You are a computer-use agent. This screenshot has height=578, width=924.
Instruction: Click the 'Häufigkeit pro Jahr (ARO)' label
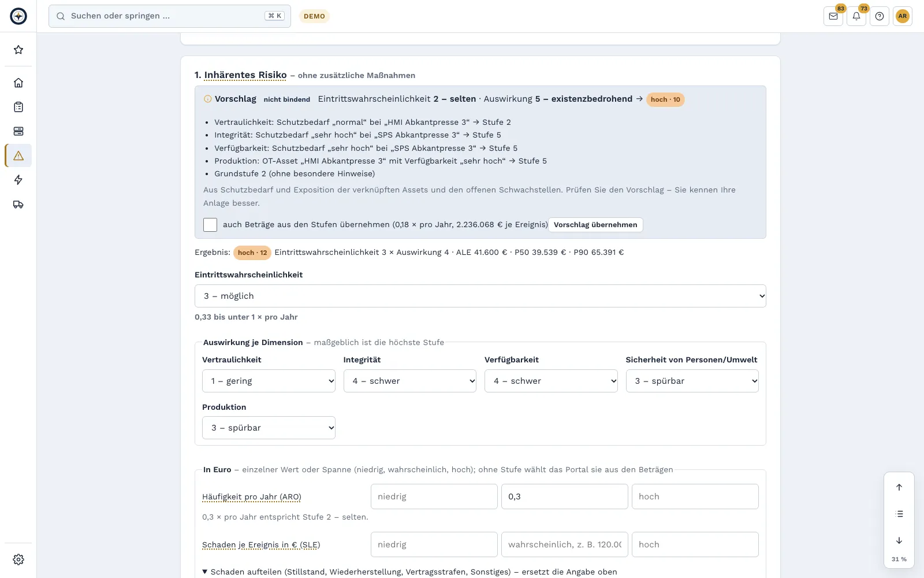(x=252, y=497)
